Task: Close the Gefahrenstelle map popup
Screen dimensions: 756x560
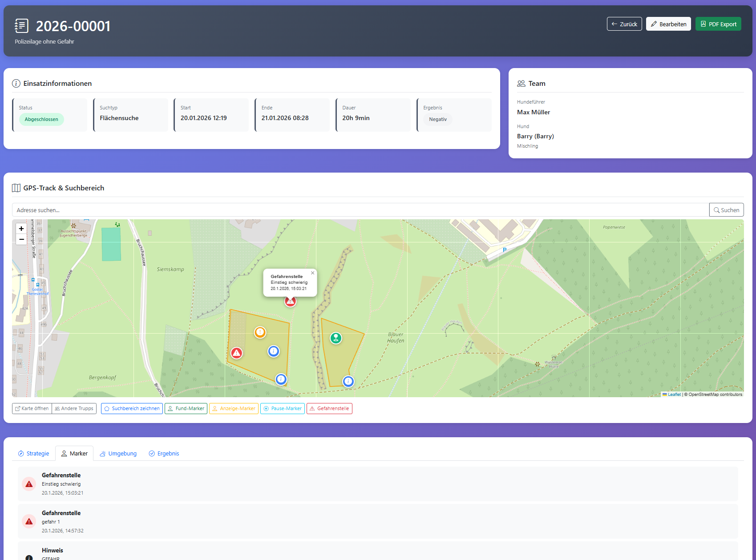Action: [x=312, y=273]
